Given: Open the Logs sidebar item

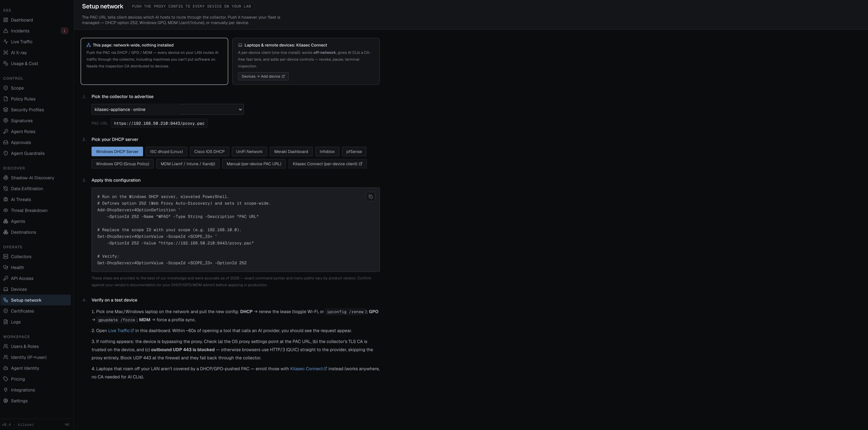Looking at the screenshot, I should click(x=35, y=322).
